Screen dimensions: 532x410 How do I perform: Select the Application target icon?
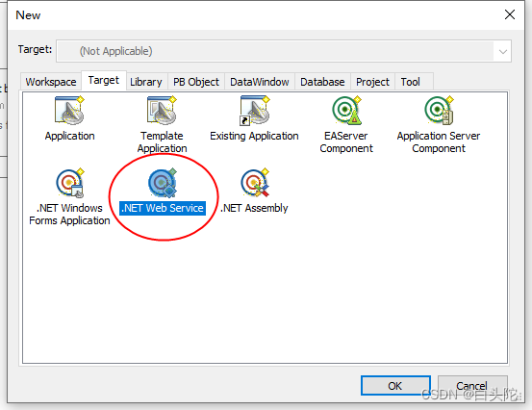69,110
